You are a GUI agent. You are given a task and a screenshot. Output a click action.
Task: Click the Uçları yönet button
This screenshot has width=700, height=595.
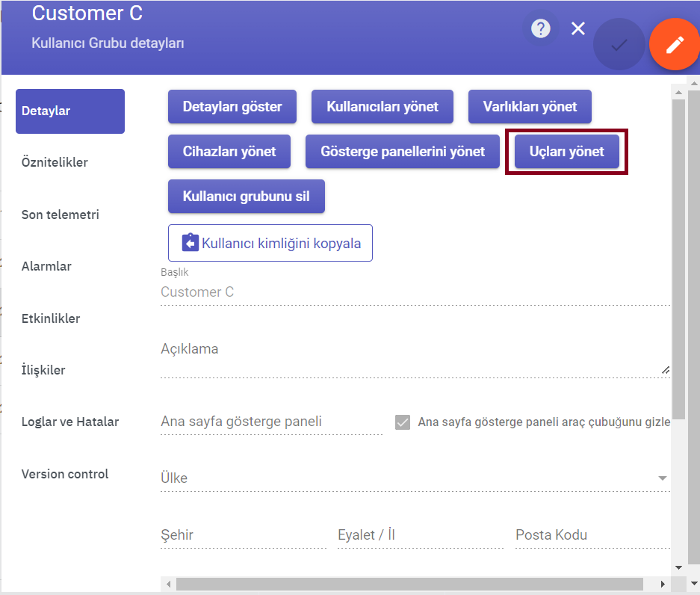click(x=566, y=152)
